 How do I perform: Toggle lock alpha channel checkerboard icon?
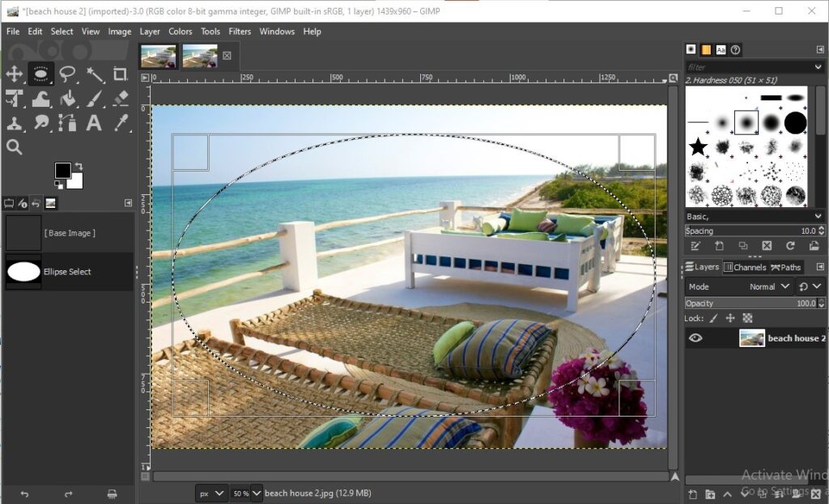747,319
